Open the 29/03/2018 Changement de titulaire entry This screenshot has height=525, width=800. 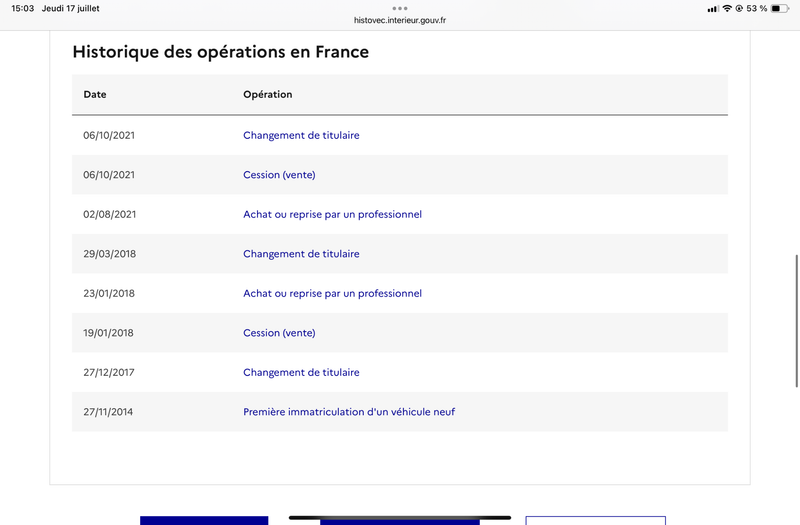pos(301,254)
